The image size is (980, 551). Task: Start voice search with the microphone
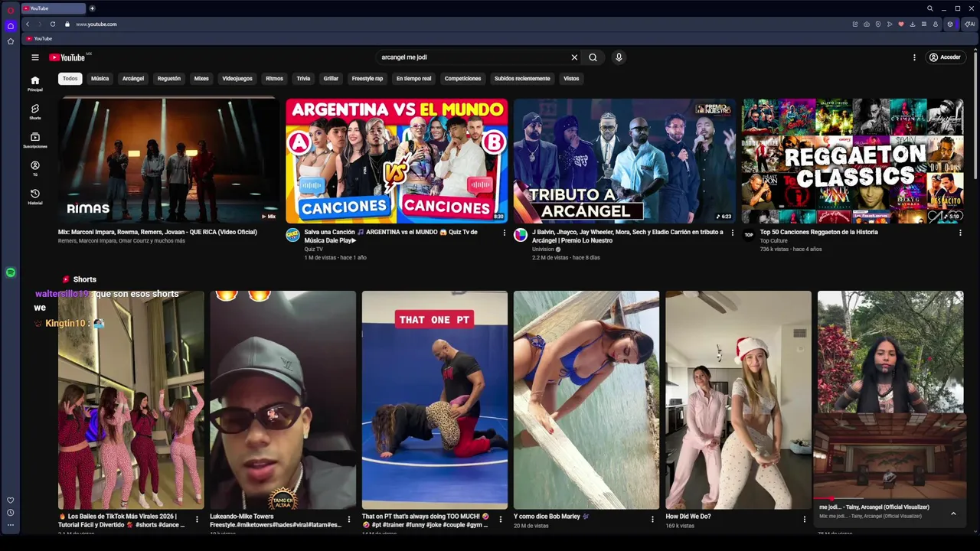tap(619, 57)
